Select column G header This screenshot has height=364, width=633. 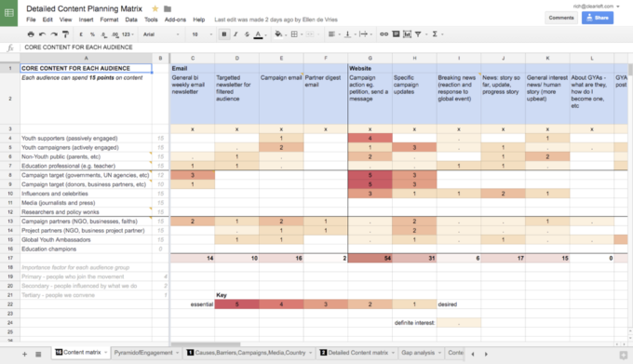[x=370, y=58]
